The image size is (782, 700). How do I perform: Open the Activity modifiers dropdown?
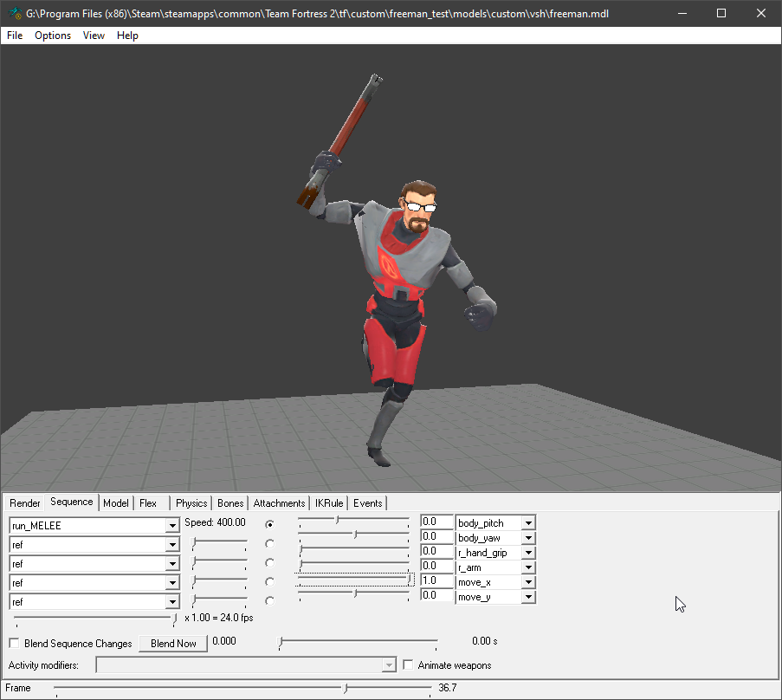389,664
